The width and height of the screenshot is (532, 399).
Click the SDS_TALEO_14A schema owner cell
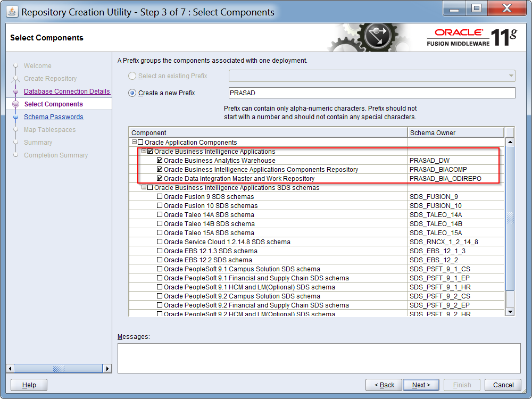(456, 214)
